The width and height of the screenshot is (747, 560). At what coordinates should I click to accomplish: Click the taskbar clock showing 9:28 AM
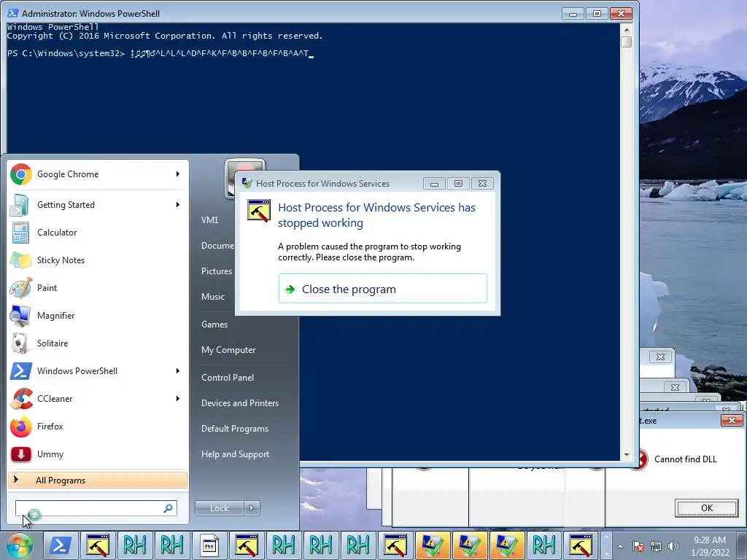coord(709,546)
